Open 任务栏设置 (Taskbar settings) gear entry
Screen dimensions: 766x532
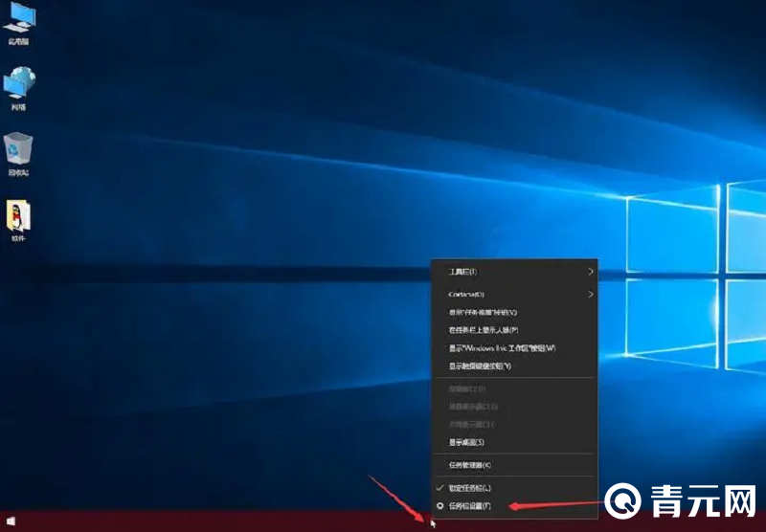coord(515,506)
